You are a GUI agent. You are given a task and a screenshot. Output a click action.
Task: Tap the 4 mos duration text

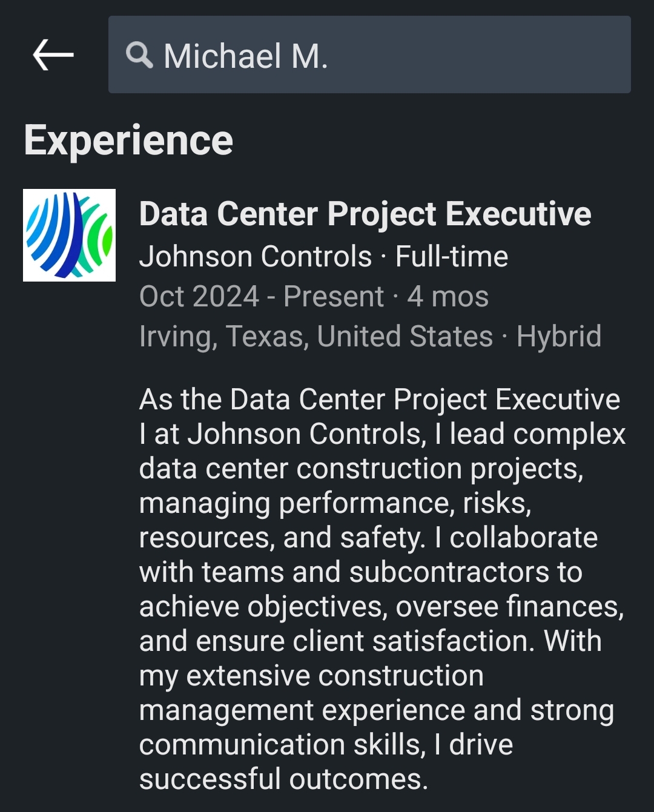448,297
